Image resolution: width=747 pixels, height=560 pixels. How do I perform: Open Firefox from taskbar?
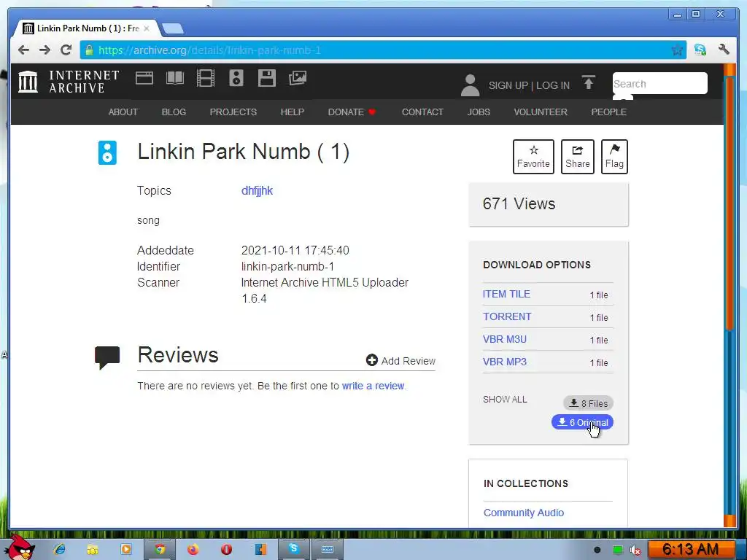click(x=193, y=550)
